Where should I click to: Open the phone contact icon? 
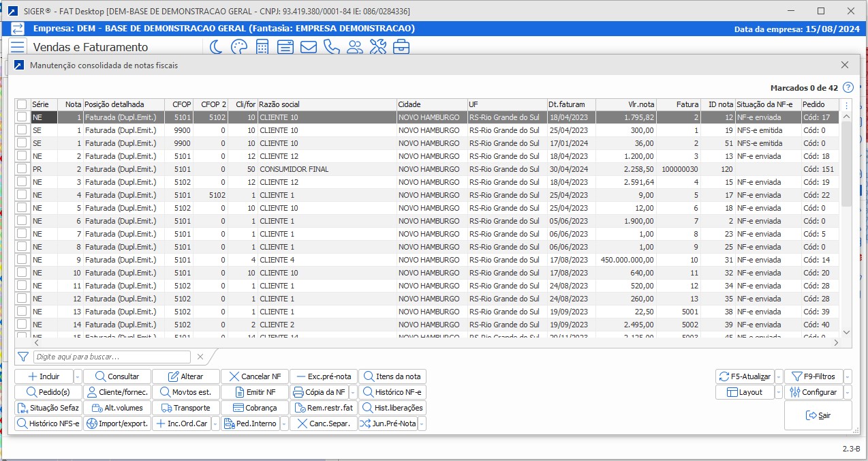click(332, 47)
